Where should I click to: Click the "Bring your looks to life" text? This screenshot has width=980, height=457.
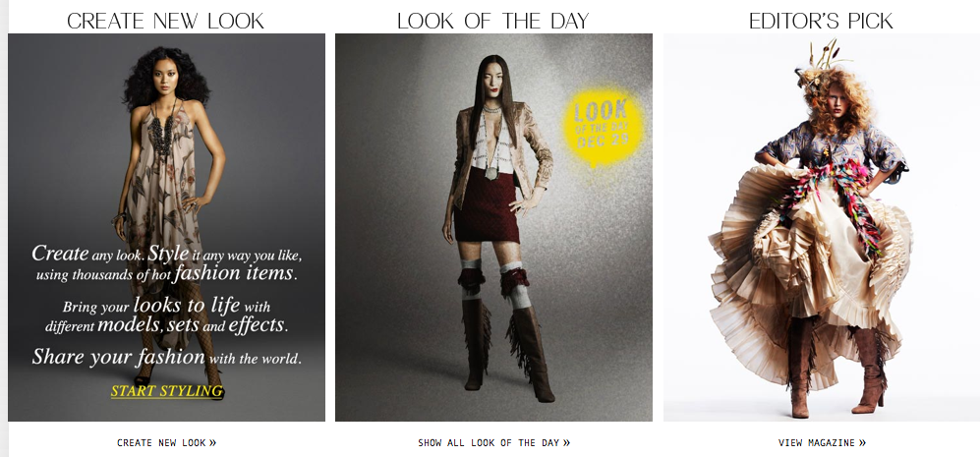tap(151, 306)
